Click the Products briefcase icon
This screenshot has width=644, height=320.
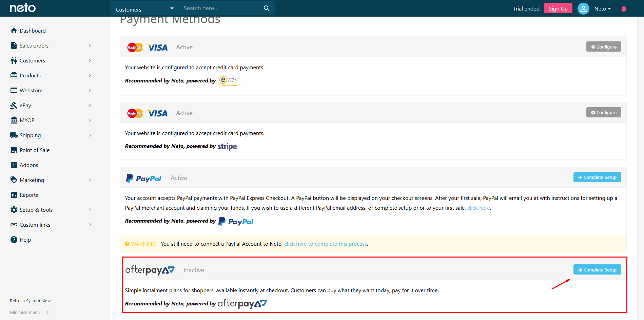(x=14, y=75)
